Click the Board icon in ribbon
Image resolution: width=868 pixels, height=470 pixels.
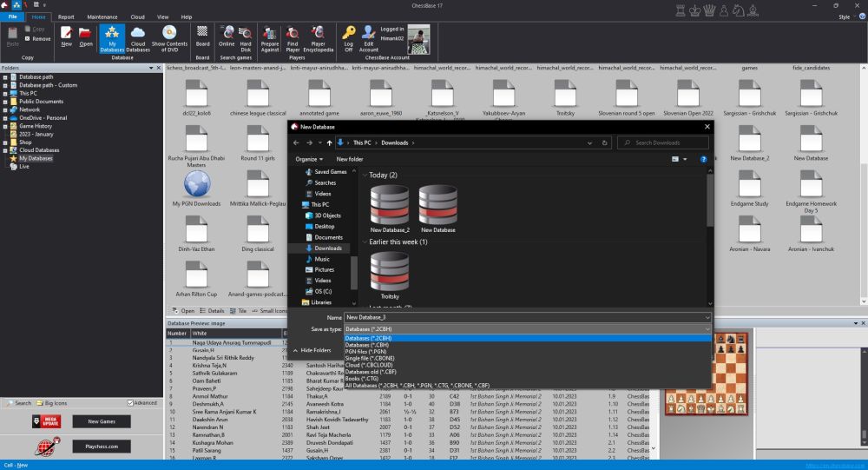tap(202, 37)
